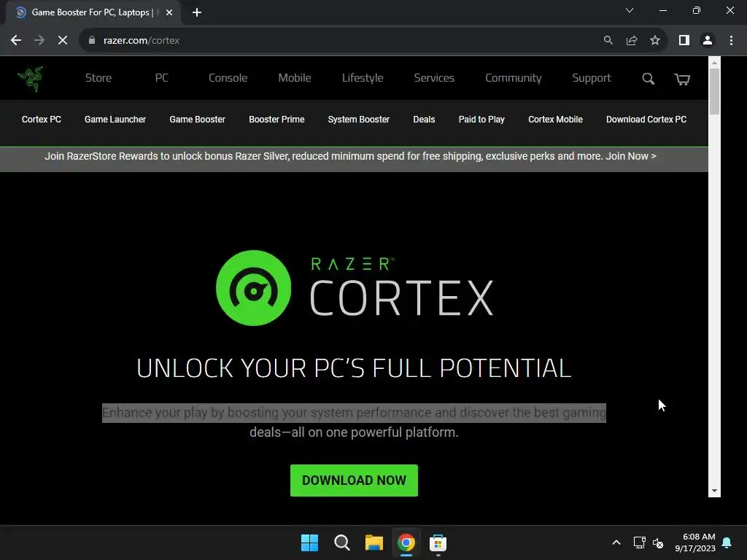Click the scrollbar up arrow
The height and width of the screenshot is (560, 747).
coord(714,63)
